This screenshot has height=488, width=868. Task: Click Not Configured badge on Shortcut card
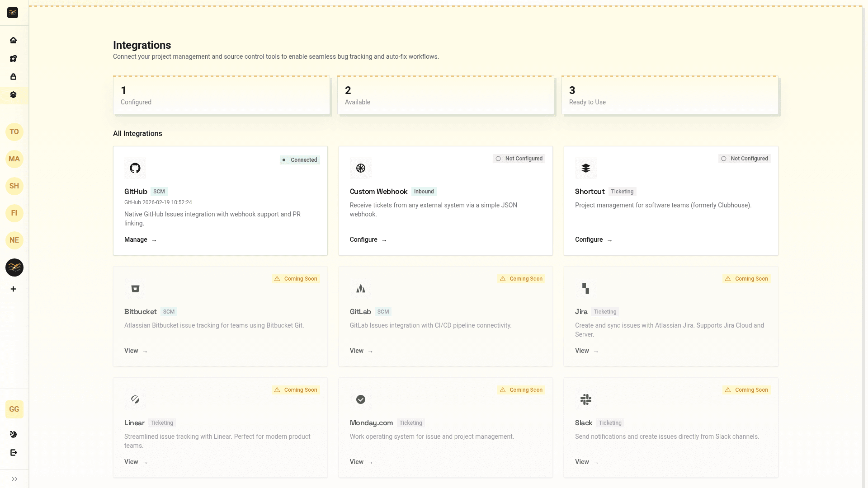point(745,159)
